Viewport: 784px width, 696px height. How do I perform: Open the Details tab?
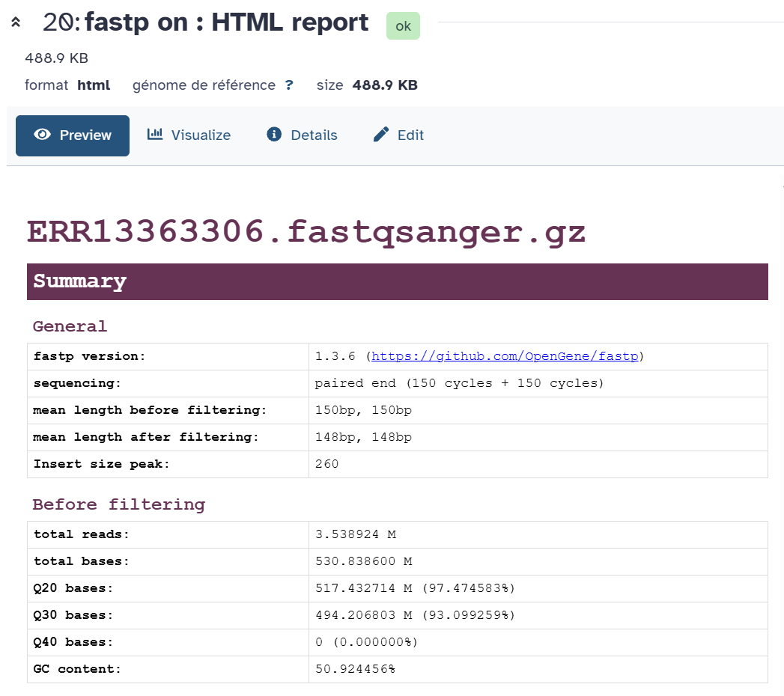coord(302,135)
